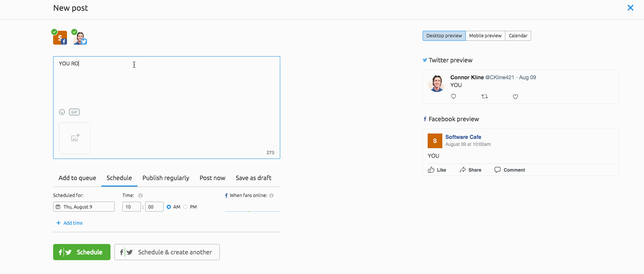Click Schedule & create another
Viewport: 644px width, 274px height.
(x=167, y=252)
